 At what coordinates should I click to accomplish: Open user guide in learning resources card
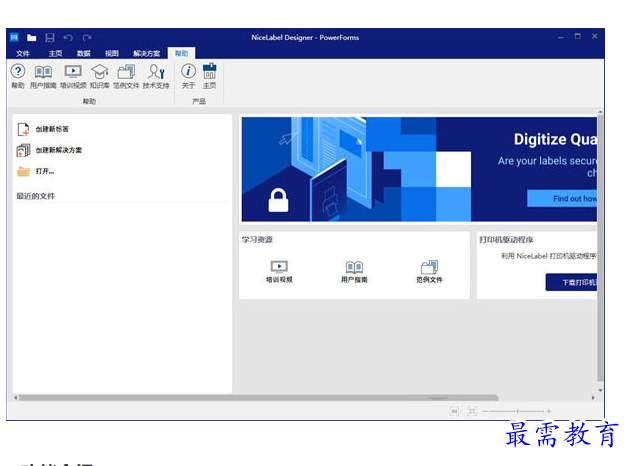pos(354,272)
